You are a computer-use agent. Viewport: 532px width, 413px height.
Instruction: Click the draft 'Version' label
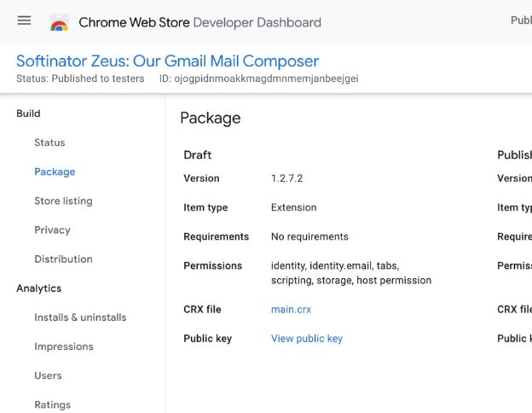[x=201, y=178]
